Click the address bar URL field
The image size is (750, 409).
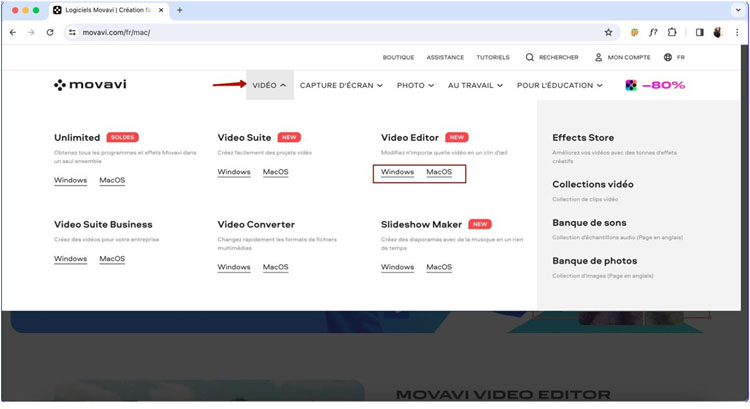tap(340, 33)
